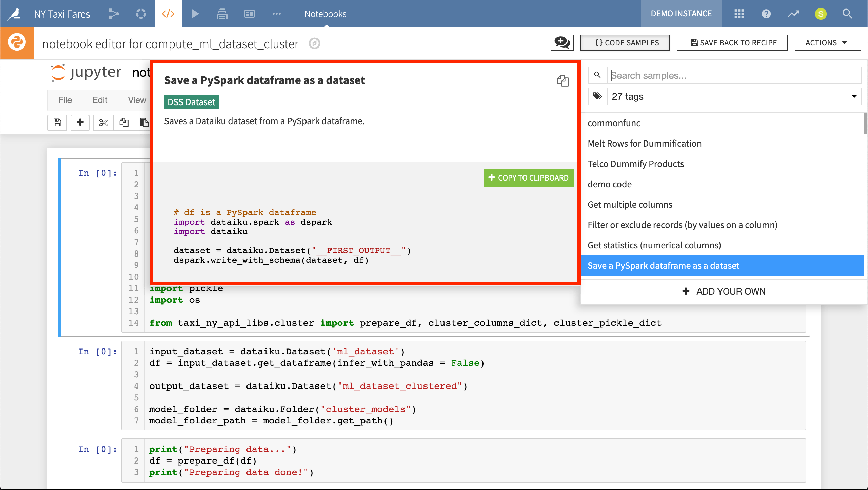The image size is (868, 490).
Task: Focus the Search samples input field
Action: pyautogui.click(x=734, y=75)
